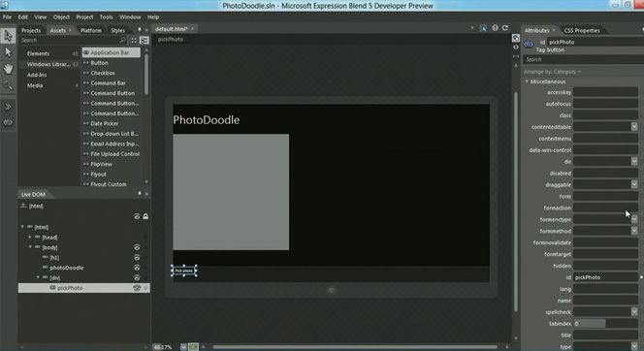644x351 pixels.
Task: Select the Selection arrow tool
Action: point(8,36)
